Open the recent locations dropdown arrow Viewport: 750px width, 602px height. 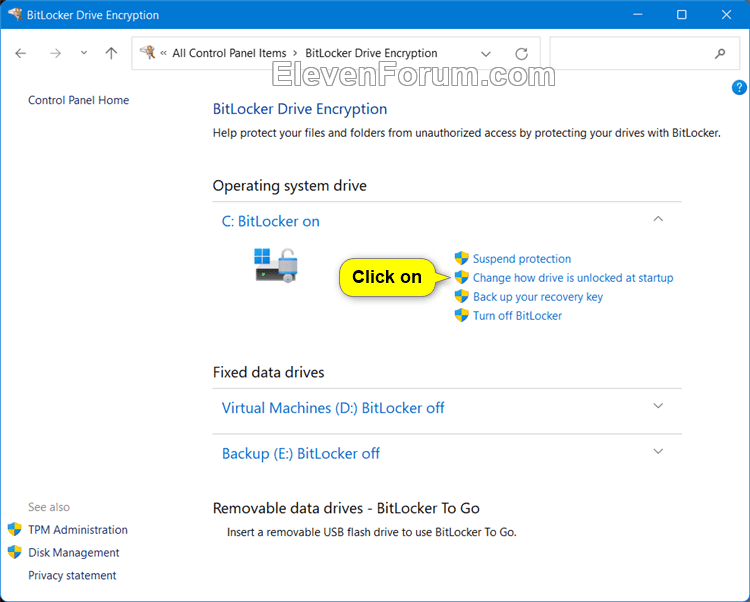pyautogui.click(x=84, y=53)
